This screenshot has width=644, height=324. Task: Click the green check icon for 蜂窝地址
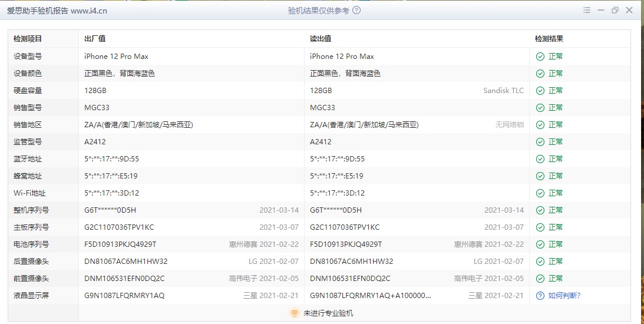coord(540,176)
